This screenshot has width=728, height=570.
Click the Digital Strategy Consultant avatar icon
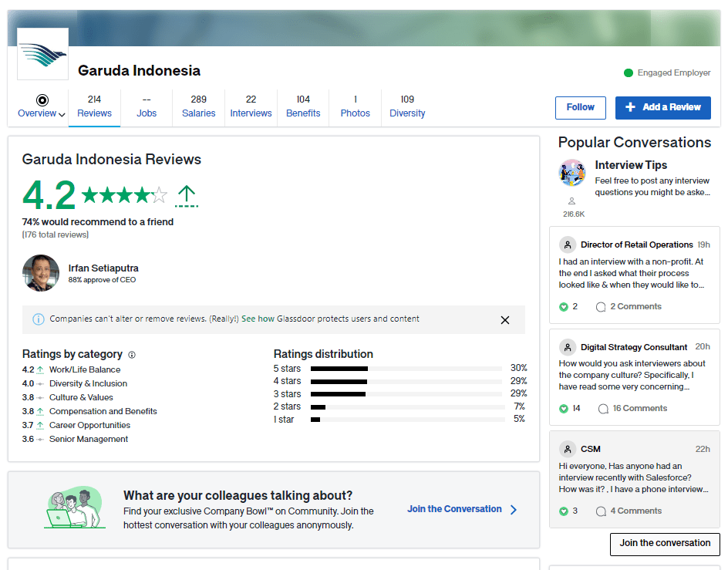click(x=568, y=347)
